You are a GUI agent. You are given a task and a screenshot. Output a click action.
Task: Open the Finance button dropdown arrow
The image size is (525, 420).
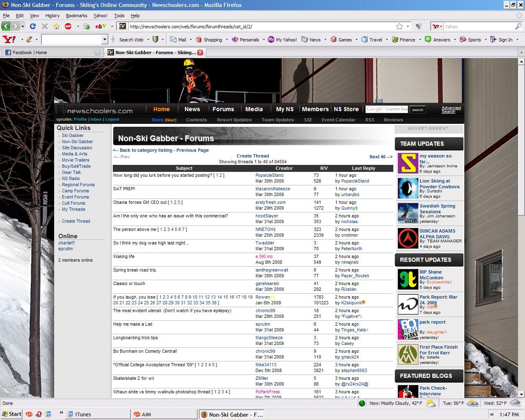[x=420, y=39]
